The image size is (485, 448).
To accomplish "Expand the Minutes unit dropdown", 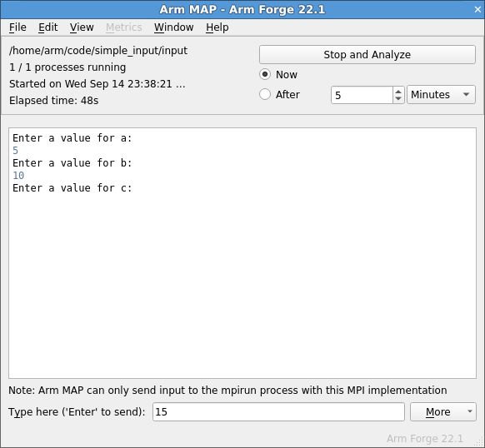I will click(441, 95).
